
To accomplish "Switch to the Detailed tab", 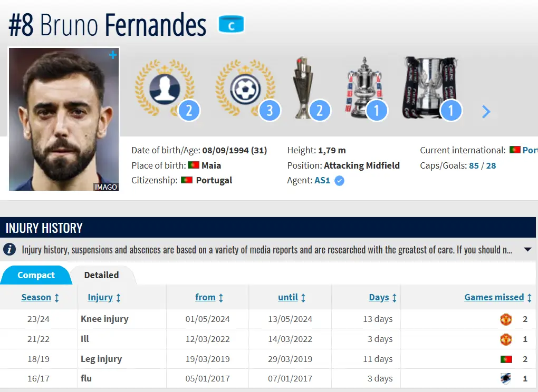I will pyautogui.click(x=101, y=275).
